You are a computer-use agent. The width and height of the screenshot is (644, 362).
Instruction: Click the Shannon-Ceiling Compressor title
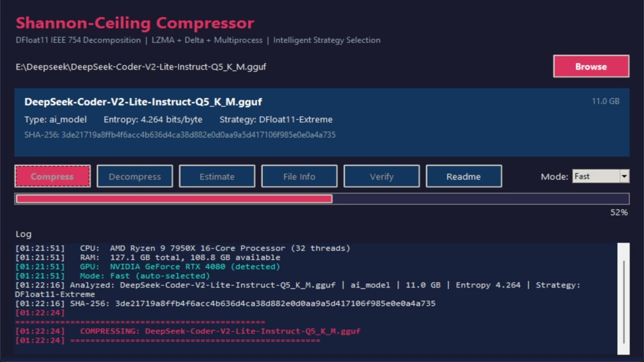click(135, 23)
